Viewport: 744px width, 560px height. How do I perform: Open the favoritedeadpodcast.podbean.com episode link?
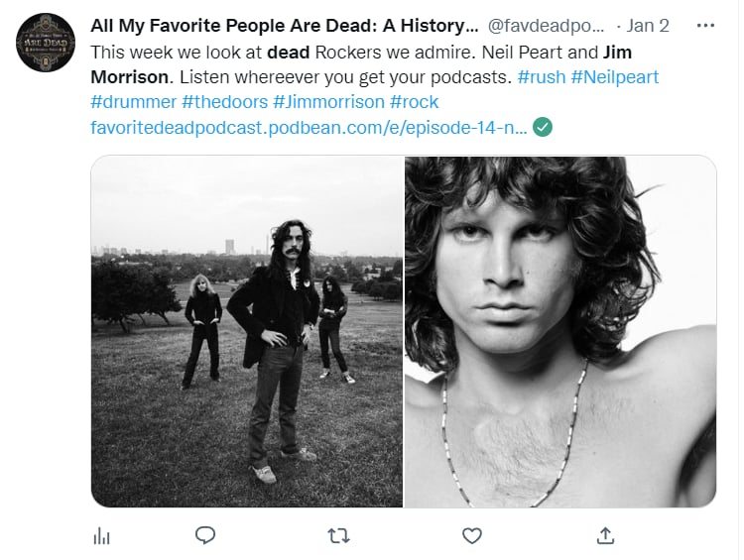tap(309, 127)
